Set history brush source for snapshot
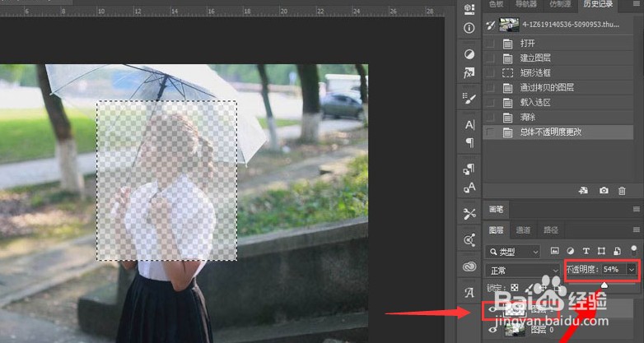644x343 pixels. (490, 25)
